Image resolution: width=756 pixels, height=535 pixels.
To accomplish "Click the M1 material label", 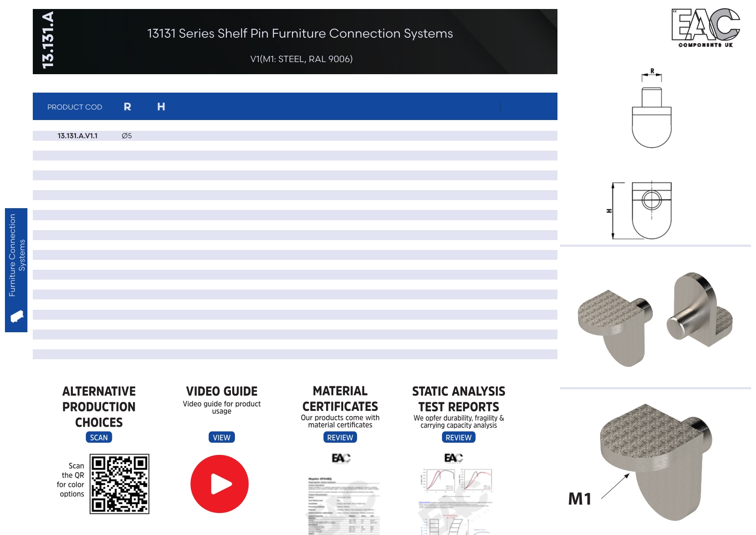I will coord(579,499).
